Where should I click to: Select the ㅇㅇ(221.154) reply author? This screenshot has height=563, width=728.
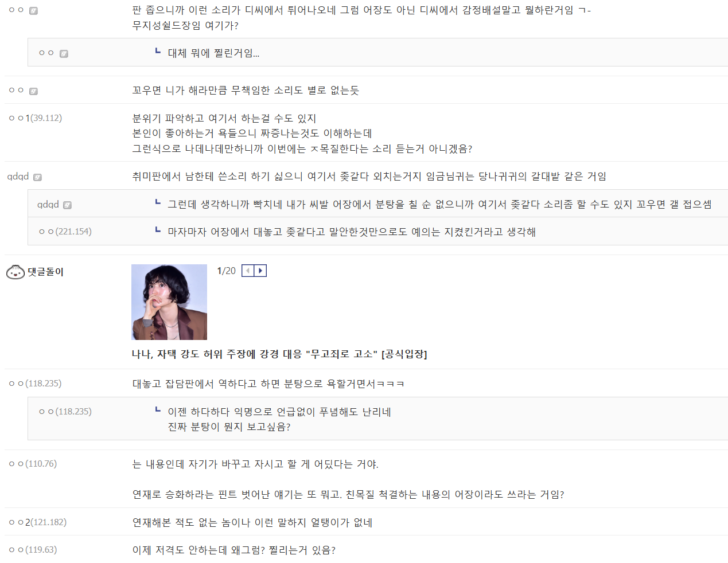65,232
